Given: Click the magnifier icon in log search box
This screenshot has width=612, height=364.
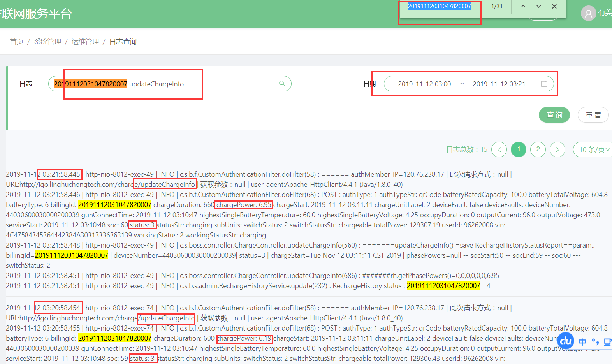Looking at the screenshot, I should pyautogui.click(x=282, y=84).
